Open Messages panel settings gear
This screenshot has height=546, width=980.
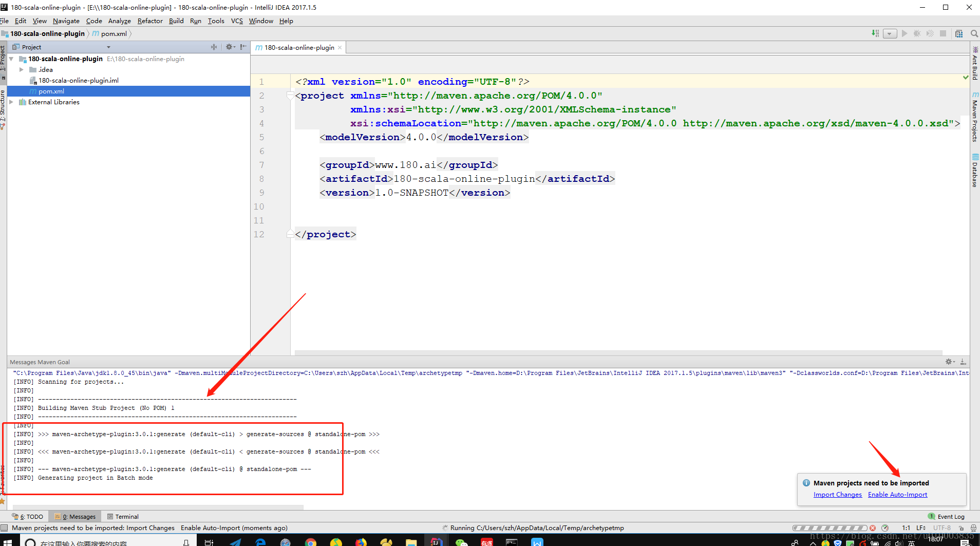(x=950, y=362)
